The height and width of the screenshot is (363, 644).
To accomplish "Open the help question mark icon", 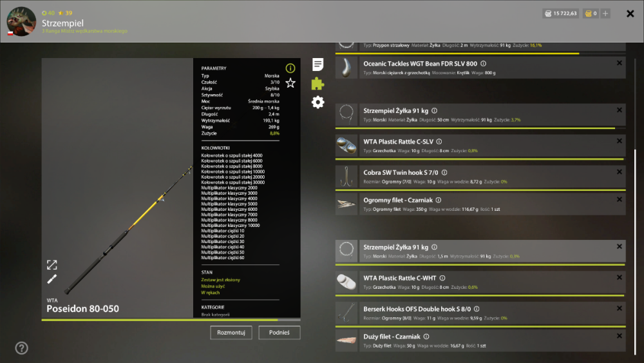I will 21,348.
